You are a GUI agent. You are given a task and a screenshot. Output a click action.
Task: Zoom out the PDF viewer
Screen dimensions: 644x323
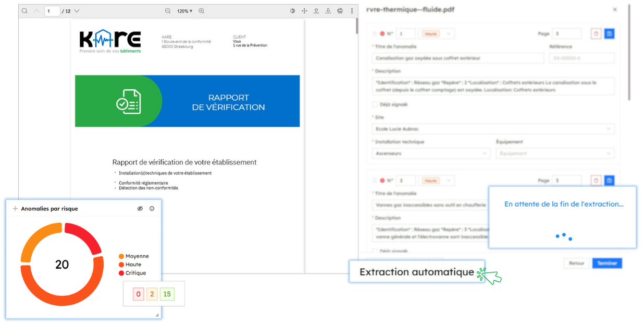(x=168, y=11)
